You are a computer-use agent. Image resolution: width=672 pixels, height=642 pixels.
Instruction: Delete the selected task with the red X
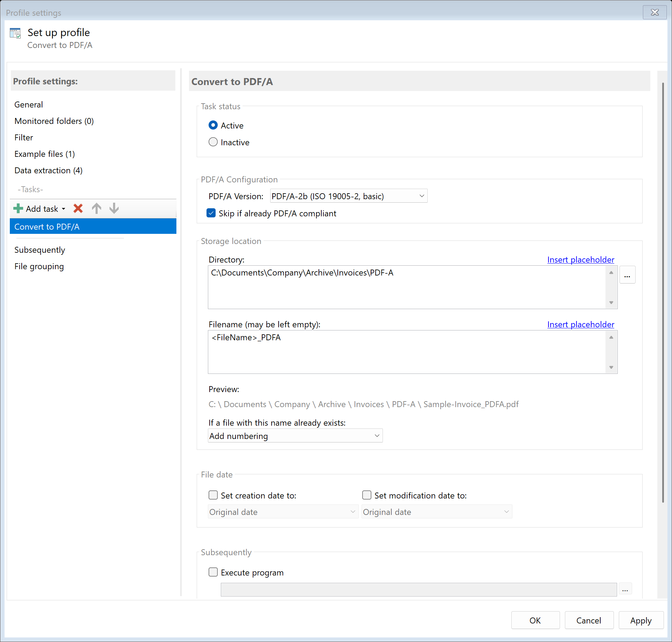[x=78, y=208]
